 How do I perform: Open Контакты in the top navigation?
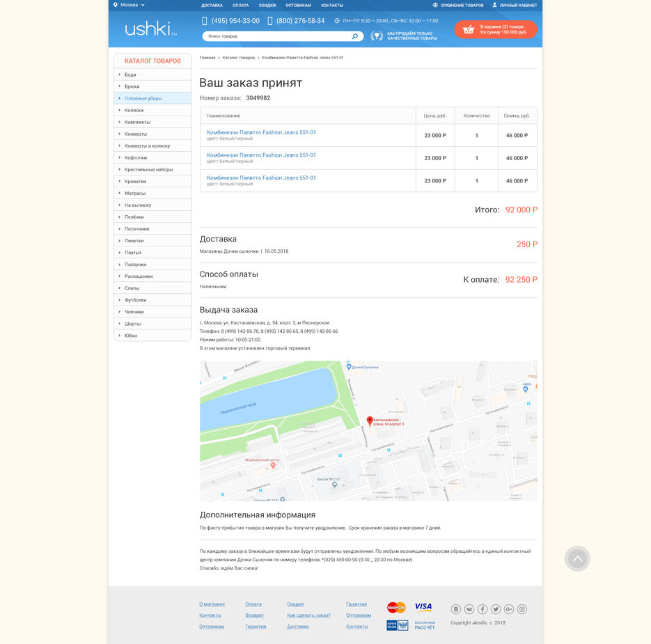[x=331, y=6]
